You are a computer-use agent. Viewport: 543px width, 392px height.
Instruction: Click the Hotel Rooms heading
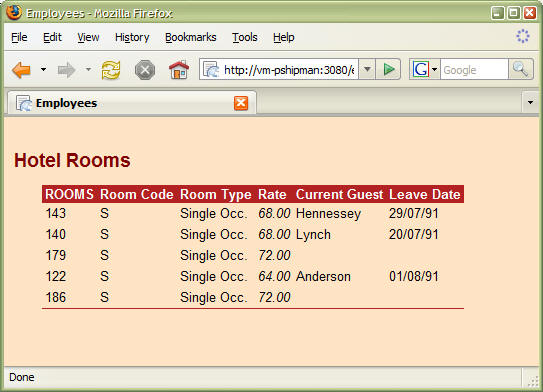pos(72,160)
